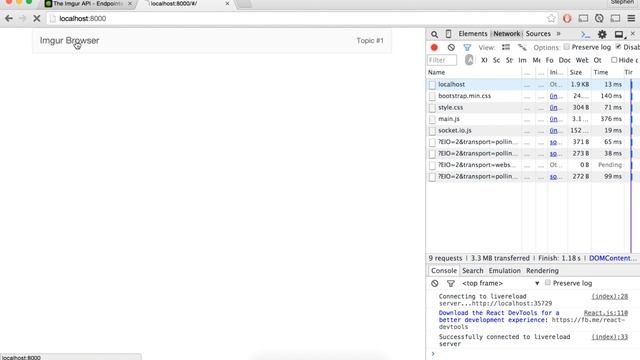Open the (index):28 source link
The image size is (640, 360).
[x=609, y=296]
